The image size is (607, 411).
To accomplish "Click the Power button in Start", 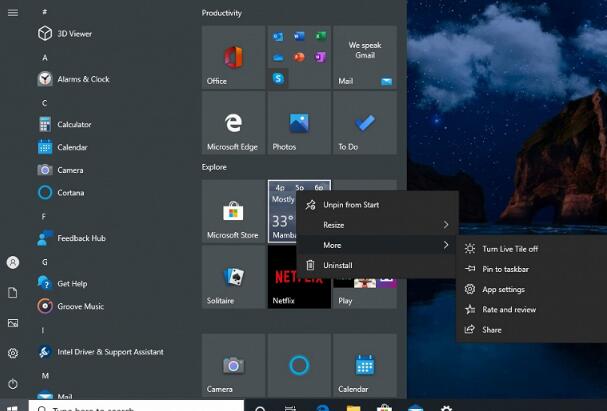I will coord(13,384).
